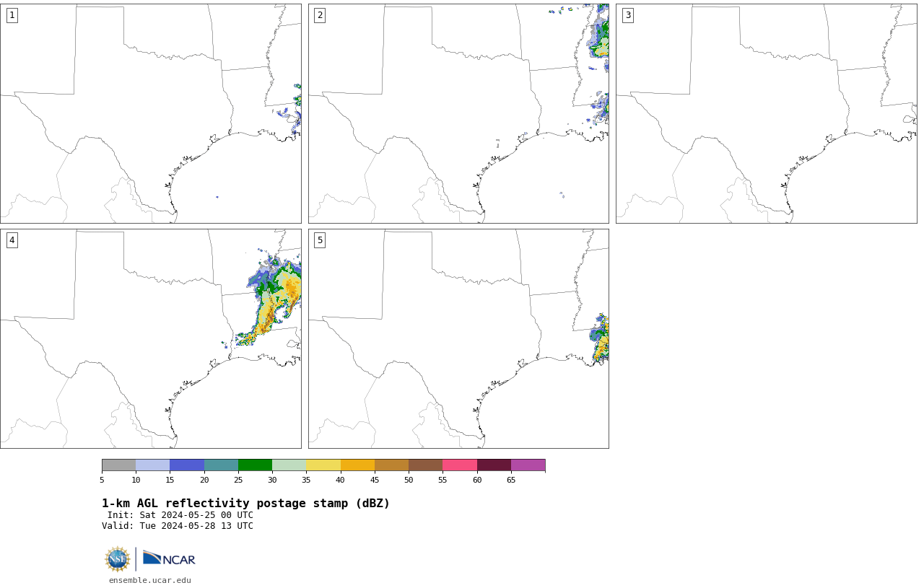
Task: Click the NSF logo
Action: click(118, 559)
